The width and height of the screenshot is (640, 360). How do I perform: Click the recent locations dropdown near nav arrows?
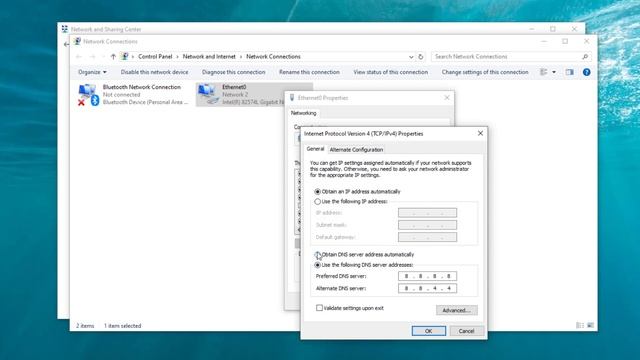click(103, 57)
